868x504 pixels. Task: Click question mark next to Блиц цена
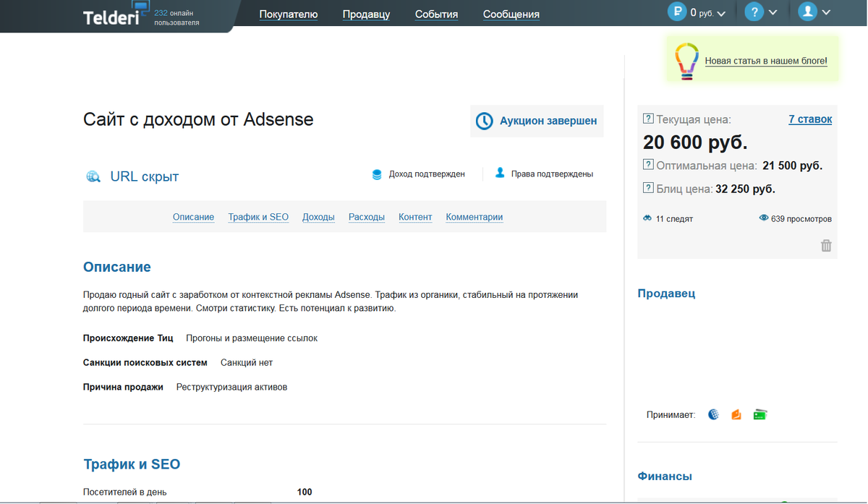[x=648, y=188]
